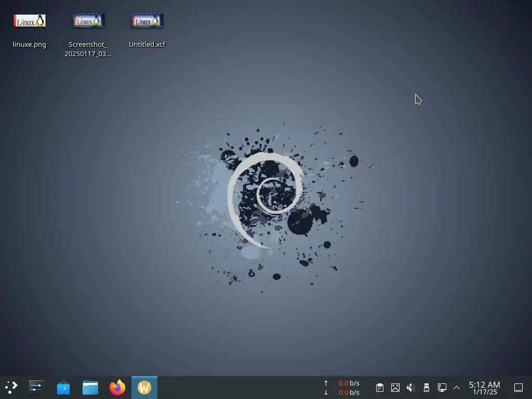The width and height of the screenshot is (532, 399).
Task: Click the linuxe.png file name label
Action: 30,45
